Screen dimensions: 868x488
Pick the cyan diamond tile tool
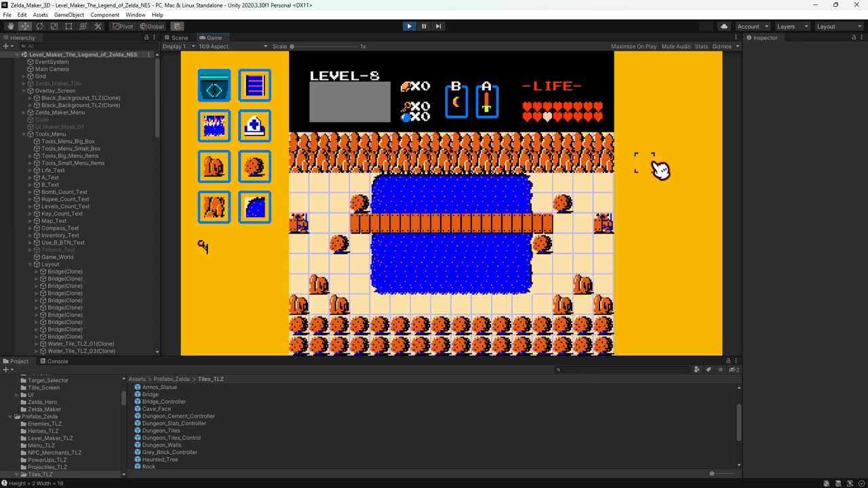[214, 85]
